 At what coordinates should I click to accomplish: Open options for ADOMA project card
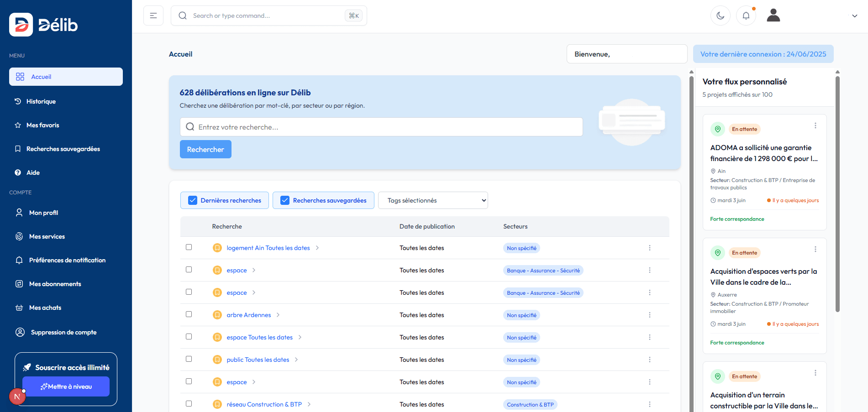click(815, 125)
